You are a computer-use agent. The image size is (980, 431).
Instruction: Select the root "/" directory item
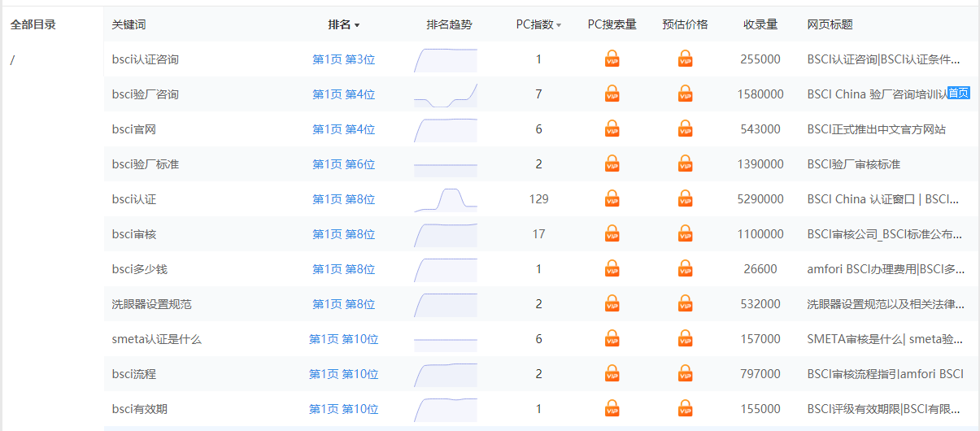[x=12, y=59]
